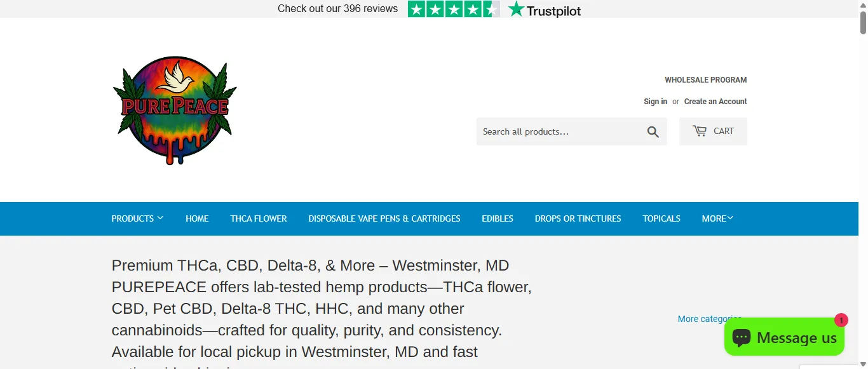
Task: Open the WHOLESALE PROGRAM link
Action: (705, 79)
